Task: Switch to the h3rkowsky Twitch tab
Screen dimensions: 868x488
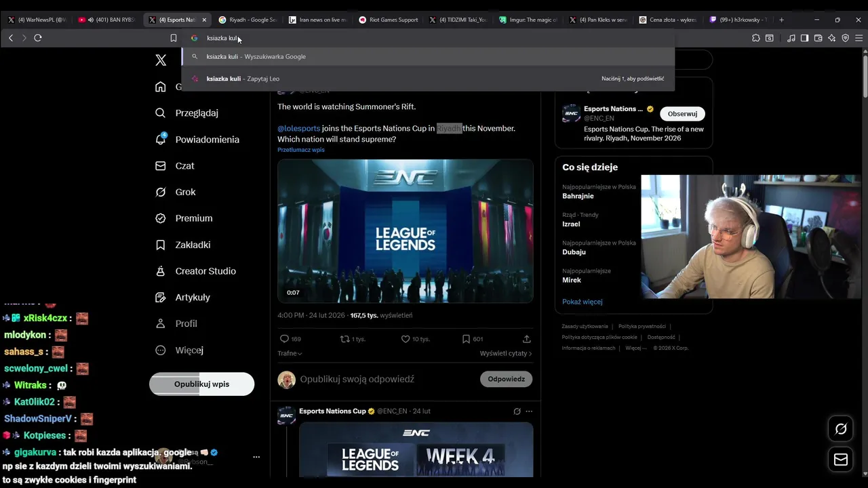Action: [x=738, y=20]
